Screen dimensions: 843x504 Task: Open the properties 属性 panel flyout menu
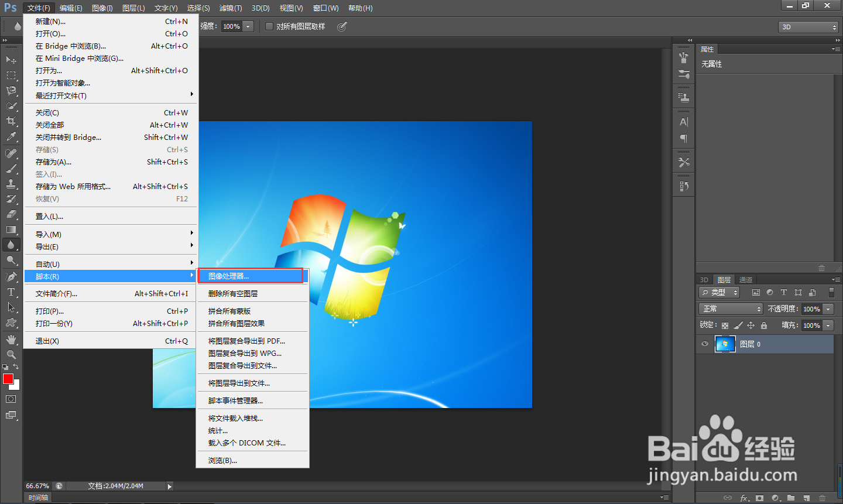click(x=835, y=49)
